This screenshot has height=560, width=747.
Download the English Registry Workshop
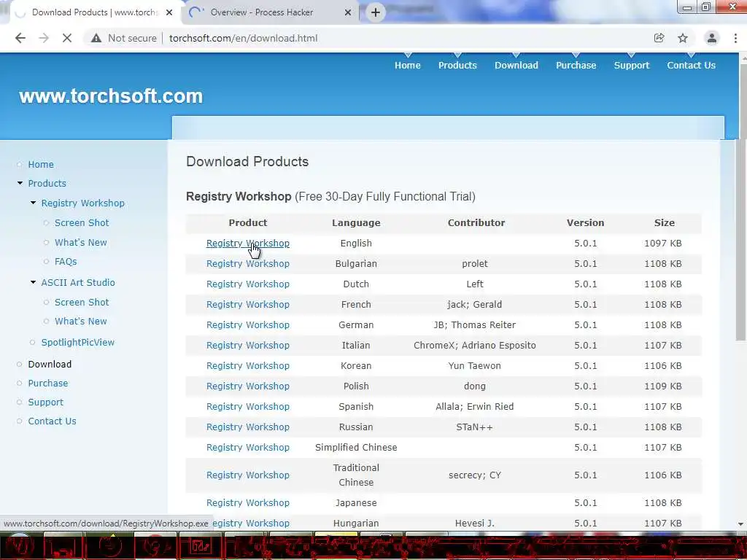click(x=248, y=244)
